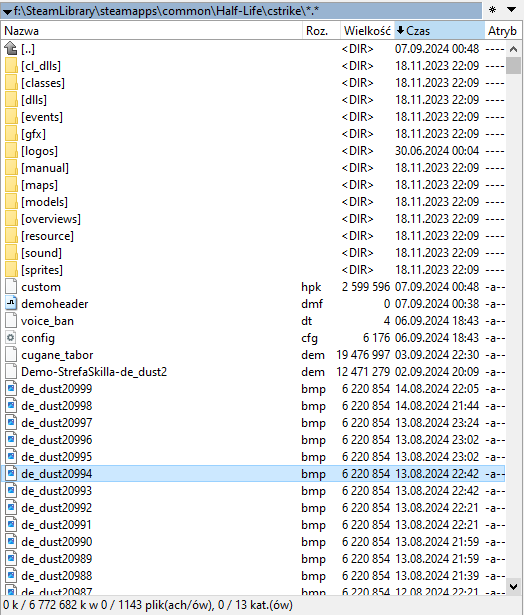
Task: Click the [overviews] folder name
Action: (x=51, y=219)
